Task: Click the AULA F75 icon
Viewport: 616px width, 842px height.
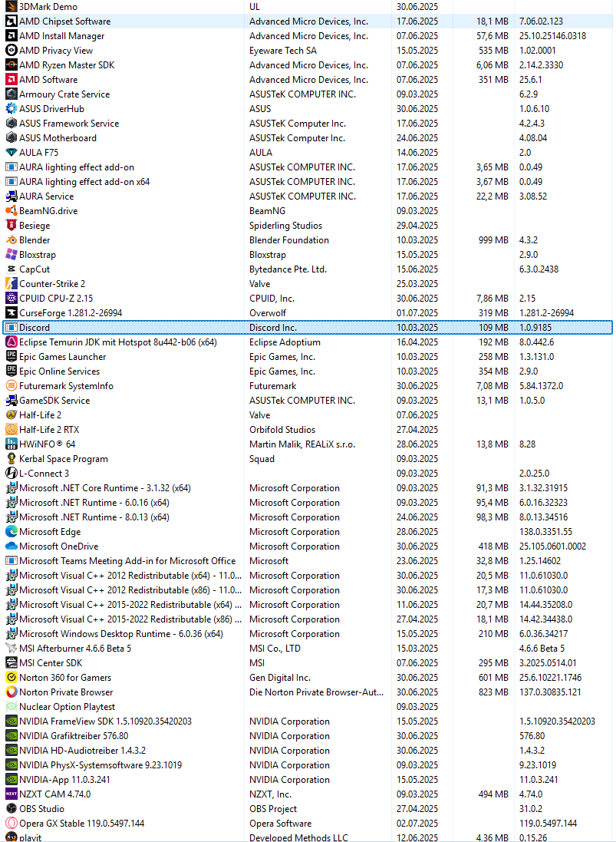Action: point(12,153)
